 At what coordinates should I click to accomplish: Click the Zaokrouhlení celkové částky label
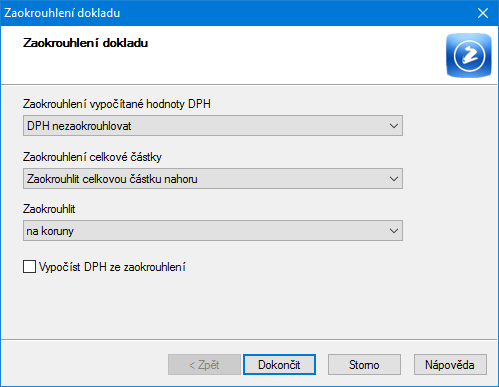[x=92, y=157]
